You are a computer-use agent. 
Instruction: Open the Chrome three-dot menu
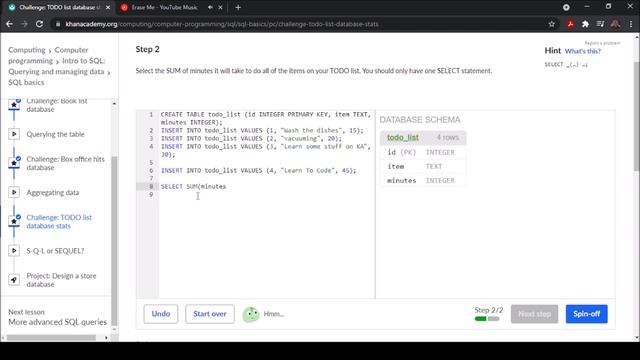click(631, 24)
